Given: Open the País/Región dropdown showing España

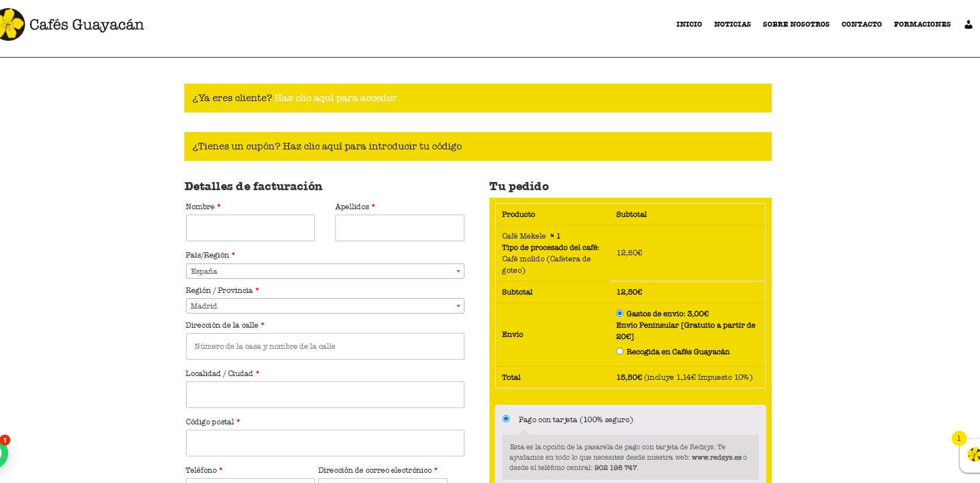Looking at the screenshot, I should tap(325, 271).
